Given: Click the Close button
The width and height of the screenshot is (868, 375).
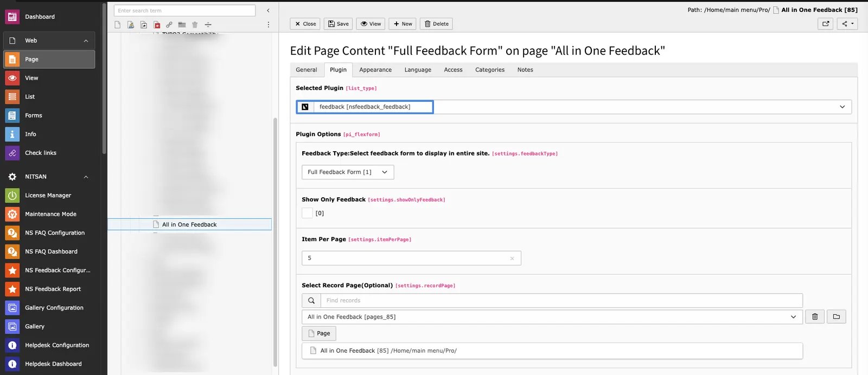Looking at the screenshot, I should (305, 24).
